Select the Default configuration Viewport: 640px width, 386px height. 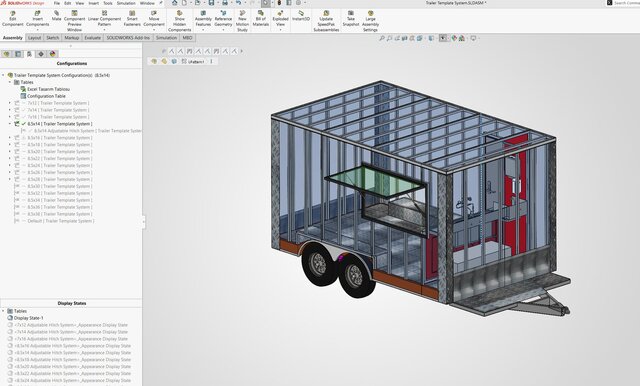(54, 221)
